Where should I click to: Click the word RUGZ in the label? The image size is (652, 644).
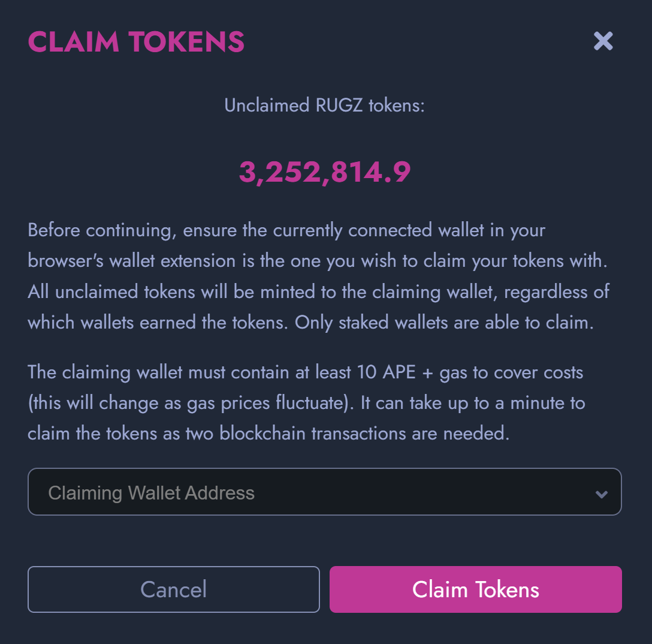[x=339, y=106]
